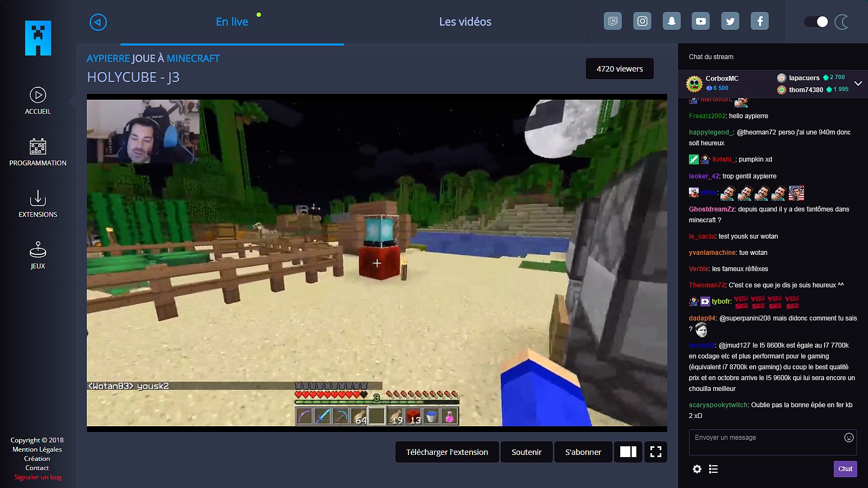Click username Freeziz2002 in chat
The image size is (868, 488).
[707, 116]
